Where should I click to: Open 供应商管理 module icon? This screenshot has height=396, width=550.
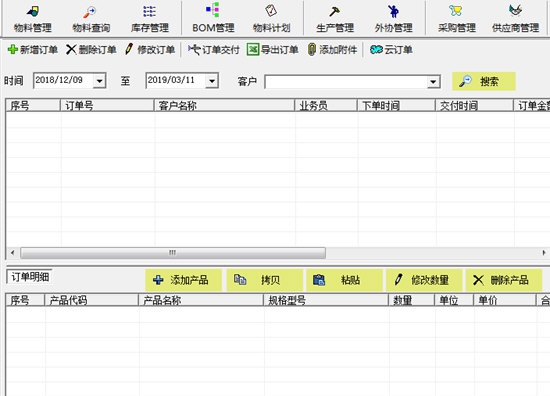pos(515,10)
